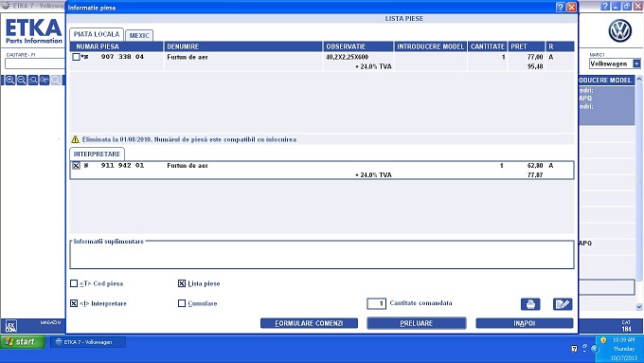Click the CANTITATE column header

pos(488,46)
